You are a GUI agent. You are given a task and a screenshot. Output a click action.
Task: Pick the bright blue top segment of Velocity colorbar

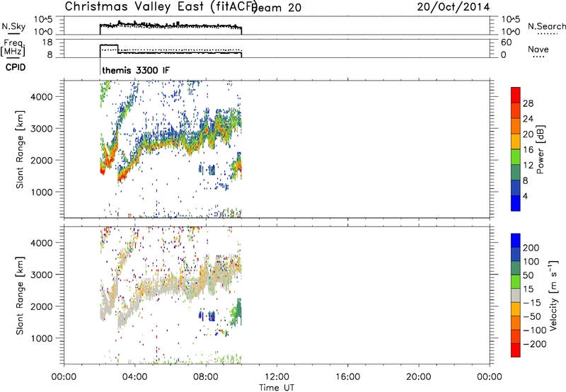tap(516, 241)
